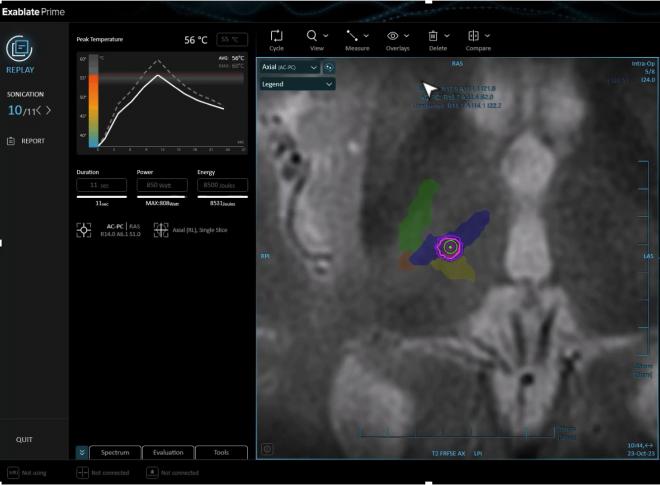Switch to the Spectrum tab
660x485 pixels.
(x=115, y=453)
